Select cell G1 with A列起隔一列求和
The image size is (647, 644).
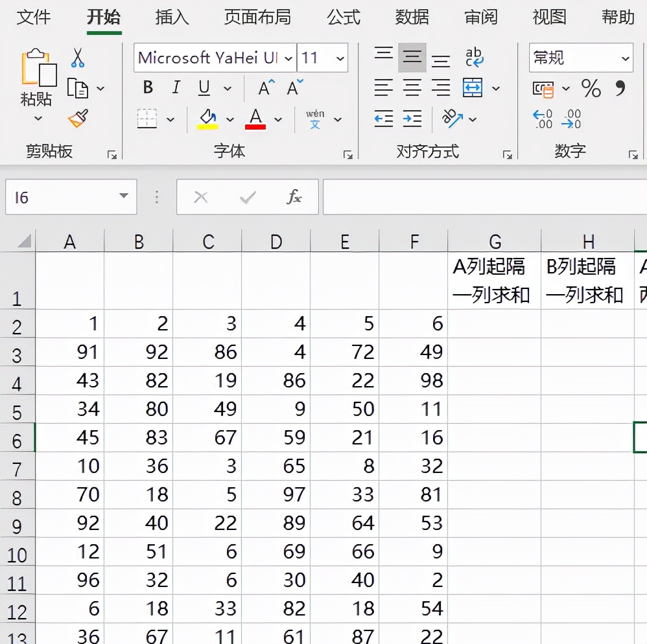495,281
